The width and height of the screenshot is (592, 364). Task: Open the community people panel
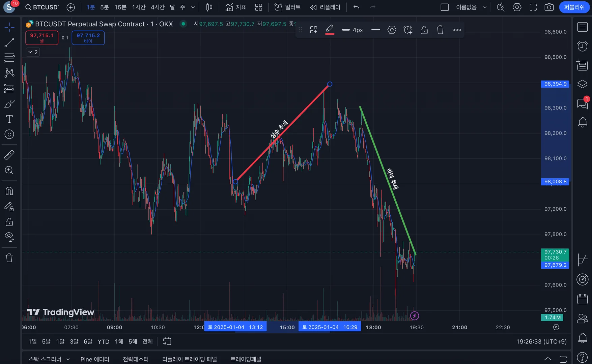(x=583, y=318)
